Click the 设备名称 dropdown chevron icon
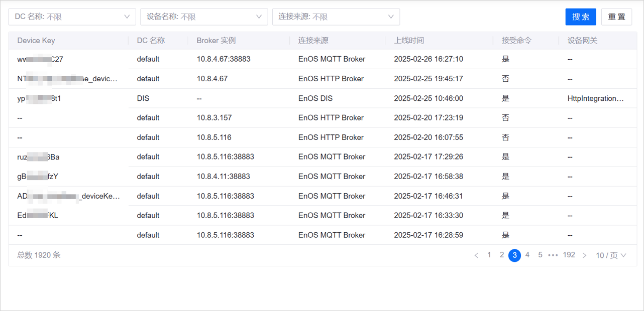 (x=260, y=17)
